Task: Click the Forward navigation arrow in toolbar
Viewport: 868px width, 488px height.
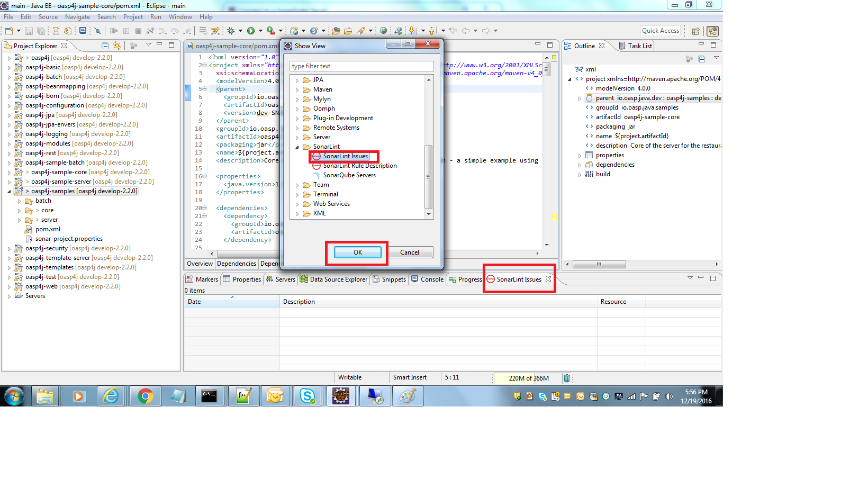Action: pos(486,31)
